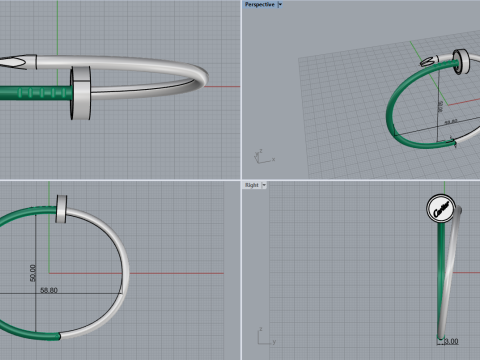Select the nail head in bottom-left viewport

pos(61,209)
